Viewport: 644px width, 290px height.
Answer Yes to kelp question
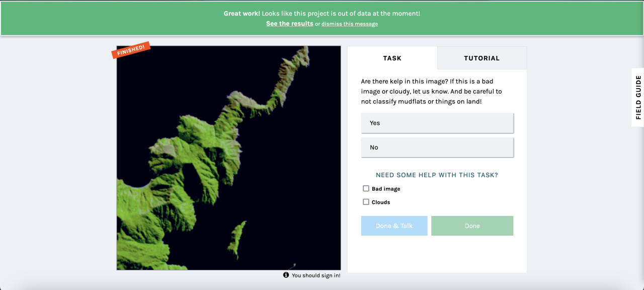click(437, 123)
